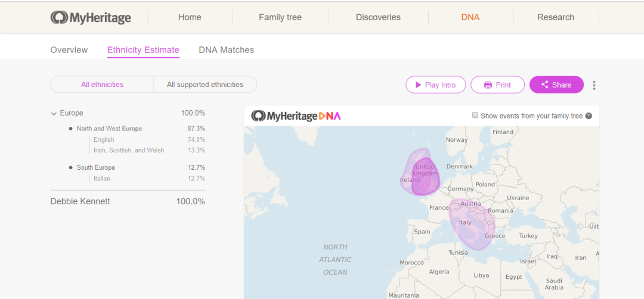Click Irish, Scottish, and Welsh entry
The height and width of the screenshot is (299, 644).
pyautogui.click(x=129, y=151)
